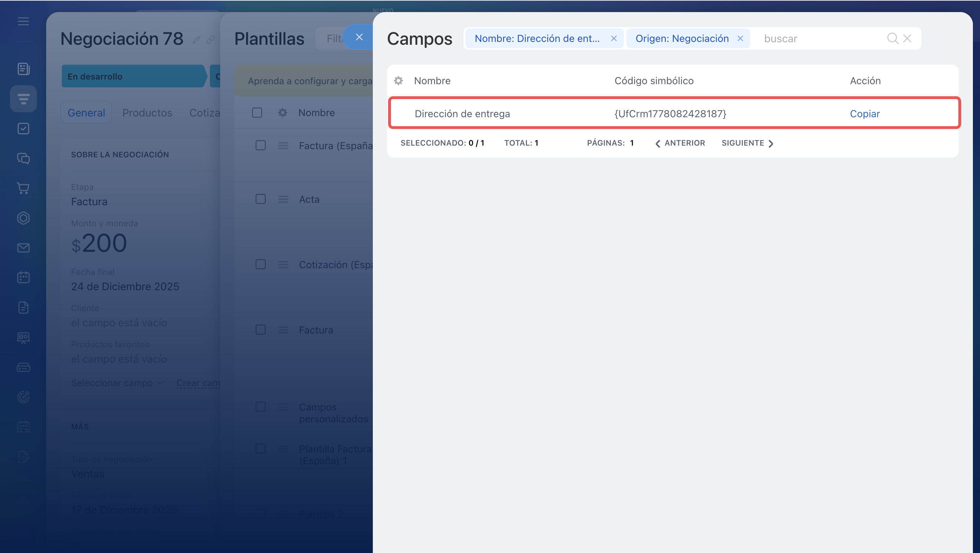The image size is (980, 553).
Task: Click the pencil icon next to Negociación 78
Action: tap(196, 39)
